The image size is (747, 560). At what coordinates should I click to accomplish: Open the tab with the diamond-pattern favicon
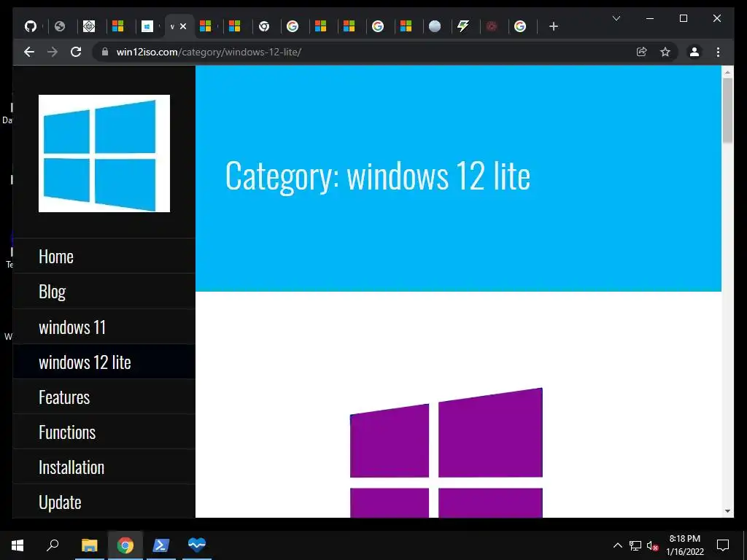[89, 26]
